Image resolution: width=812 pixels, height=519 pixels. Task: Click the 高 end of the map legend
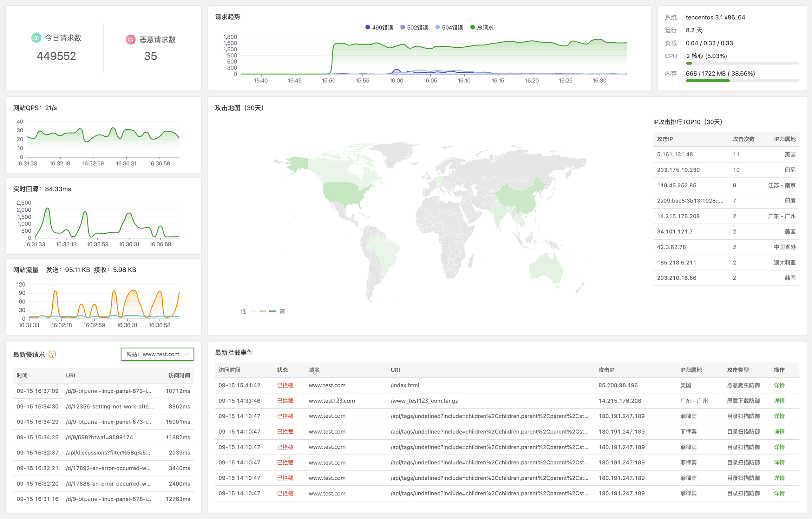(282, 311)
